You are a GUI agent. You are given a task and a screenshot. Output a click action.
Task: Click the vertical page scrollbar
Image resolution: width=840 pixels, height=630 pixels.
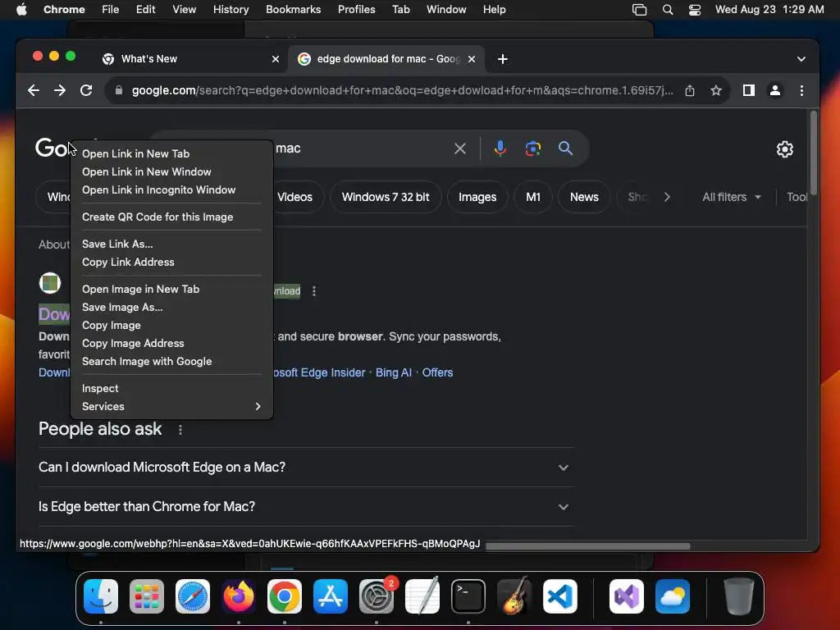[813, 153]
